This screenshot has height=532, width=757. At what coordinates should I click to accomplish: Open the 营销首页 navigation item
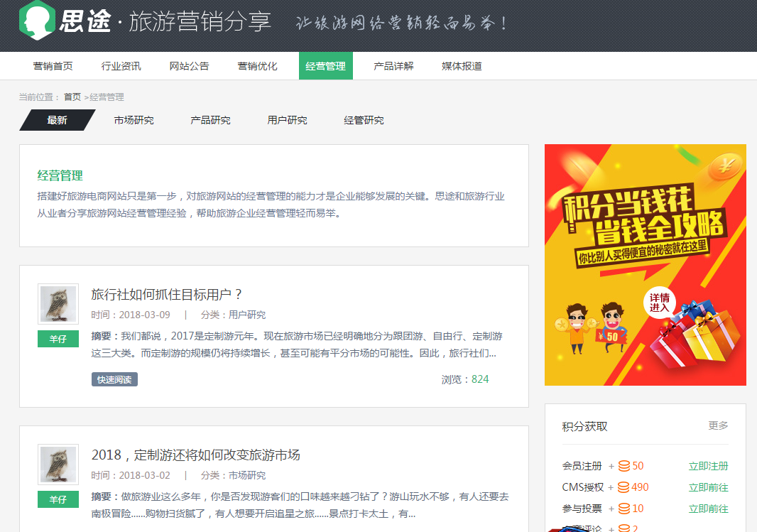click(x=53, y=66)
